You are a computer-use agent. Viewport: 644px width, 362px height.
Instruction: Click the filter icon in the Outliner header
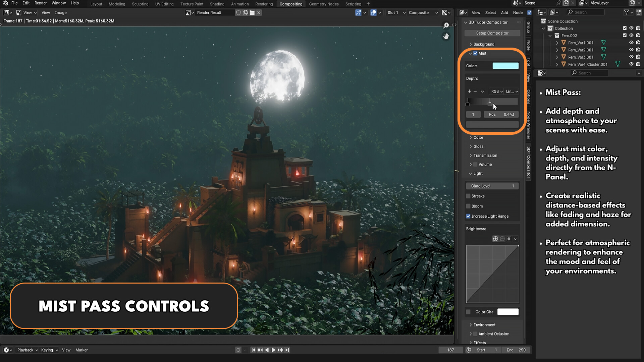(627, 12)
